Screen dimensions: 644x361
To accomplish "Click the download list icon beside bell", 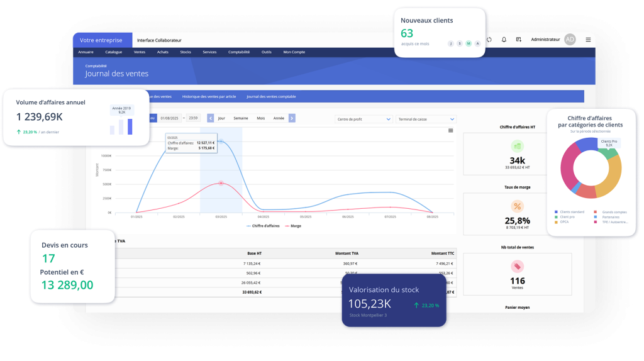I will tap(519, 39).
